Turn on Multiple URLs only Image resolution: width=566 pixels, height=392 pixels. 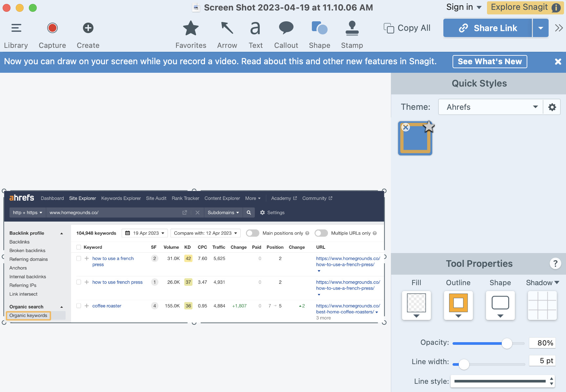(x=321, y=233)
